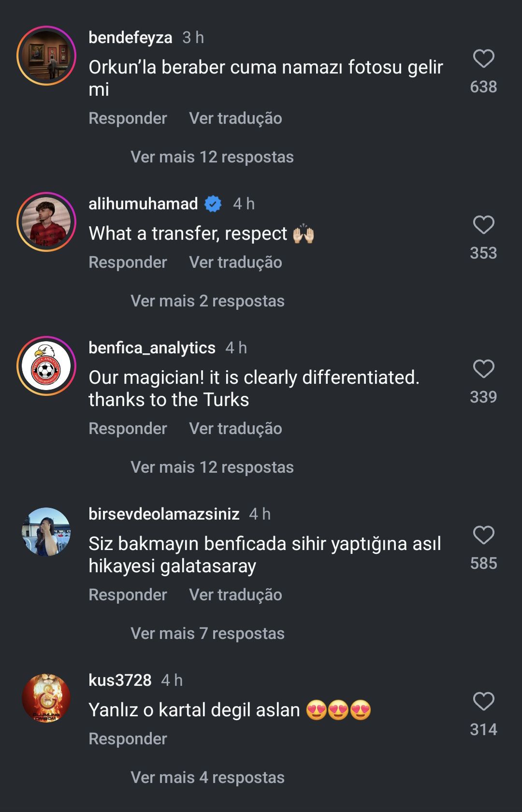This screenshot has width=522, height=812.
Task: Reply to kus3728's comment
Action: tap(128, 739)
